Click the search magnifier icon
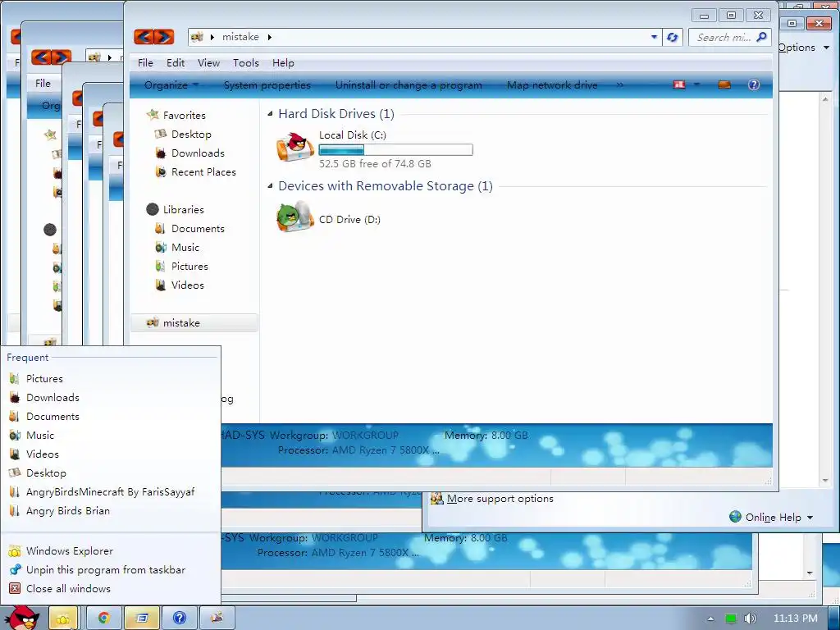840x630 pixels. coord(761,37)
